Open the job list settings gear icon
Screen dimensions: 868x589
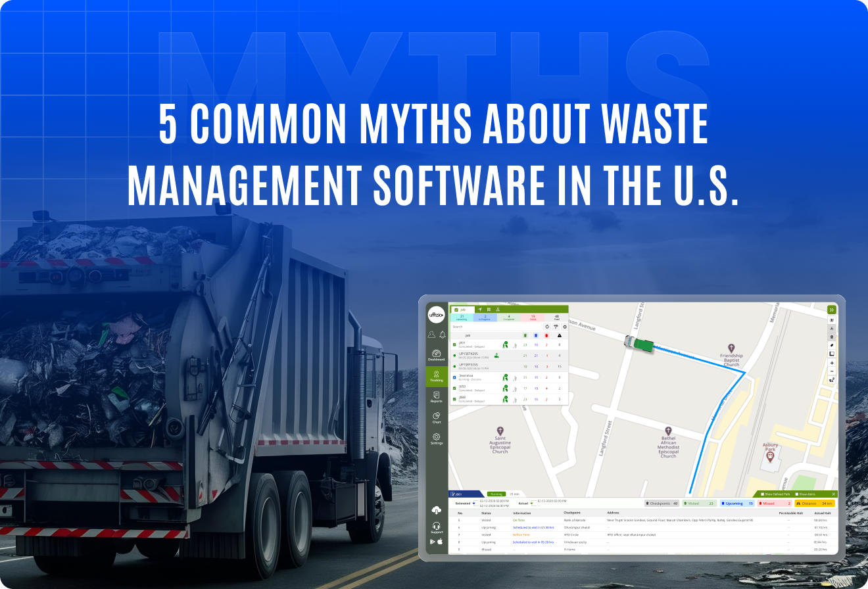[x=565, y=327]
